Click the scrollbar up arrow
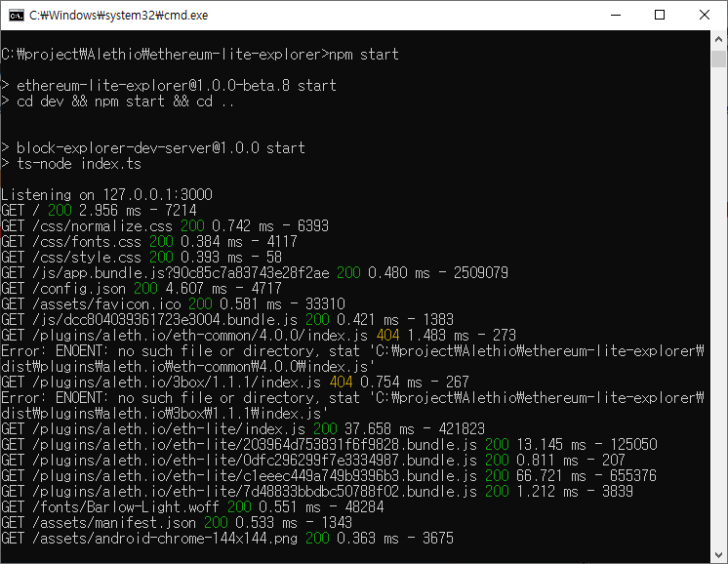The width and height of the screenshot is (728, 564). click(718, 39)
